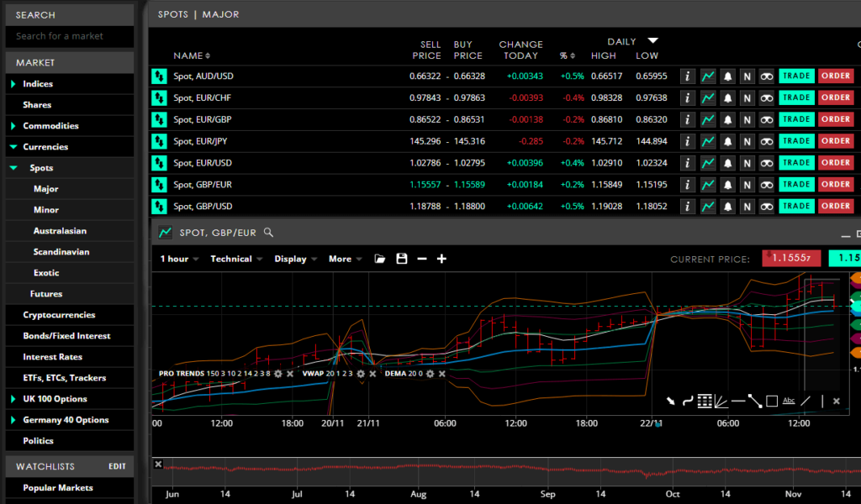Sort market list by % change column
The height and width of the screenshot is (504, 861).
pos(568,56)
